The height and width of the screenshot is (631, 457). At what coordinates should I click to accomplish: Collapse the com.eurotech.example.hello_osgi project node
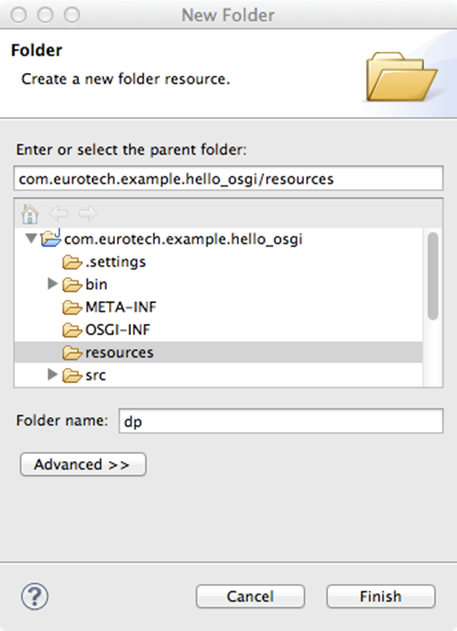(31, 239)
